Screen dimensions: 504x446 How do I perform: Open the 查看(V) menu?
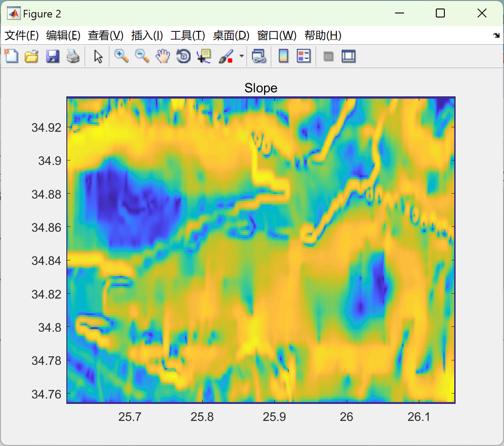pos(105,35)
